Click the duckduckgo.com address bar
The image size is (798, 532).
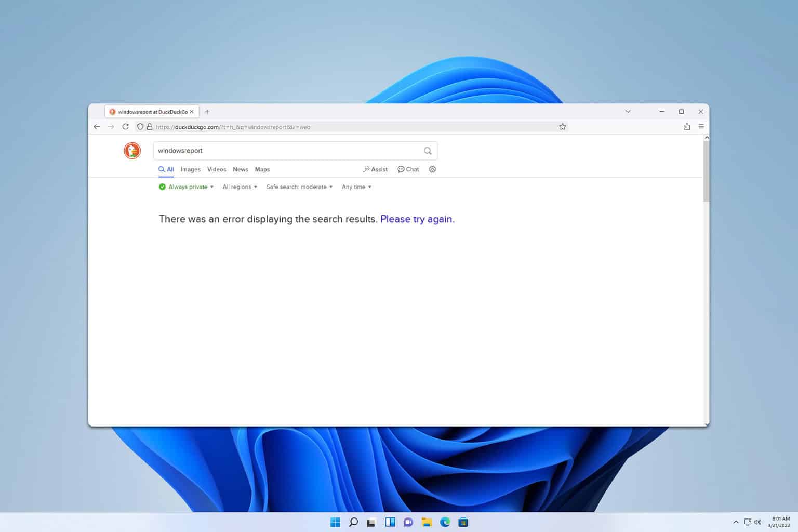pos(351,127)
